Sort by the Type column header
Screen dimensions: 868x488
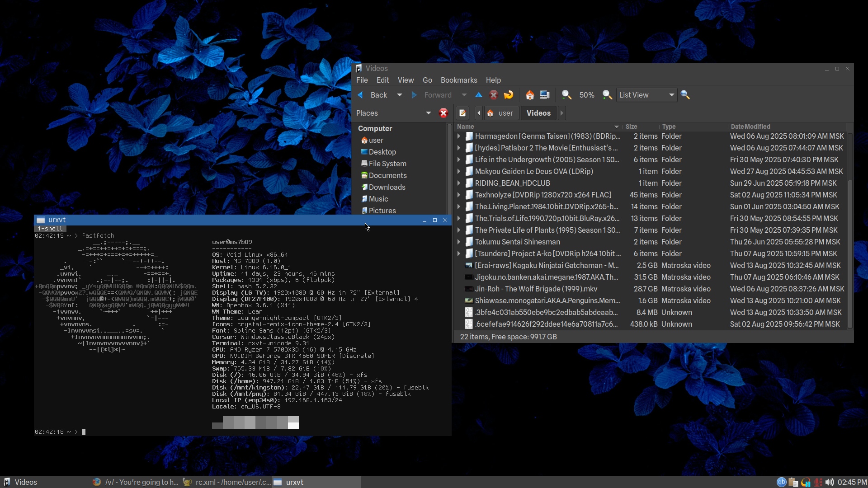pos(693,127)
